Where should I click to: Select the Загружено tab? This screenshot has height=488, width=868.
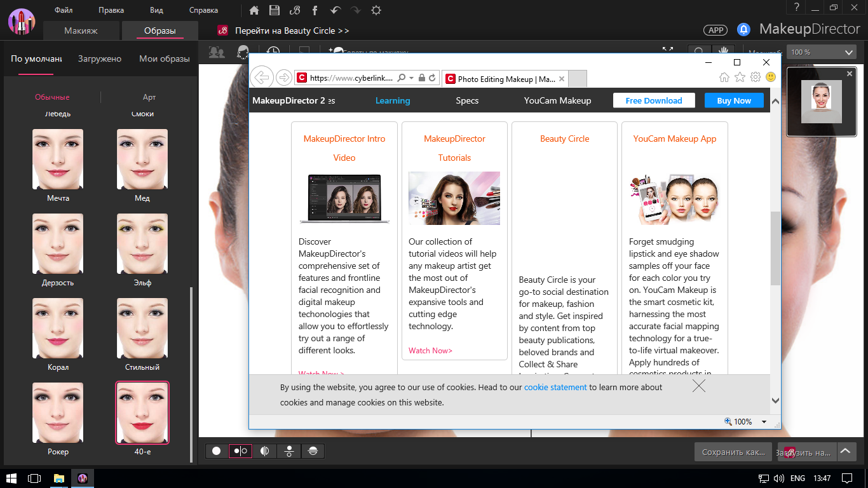(x=100, y=58)
